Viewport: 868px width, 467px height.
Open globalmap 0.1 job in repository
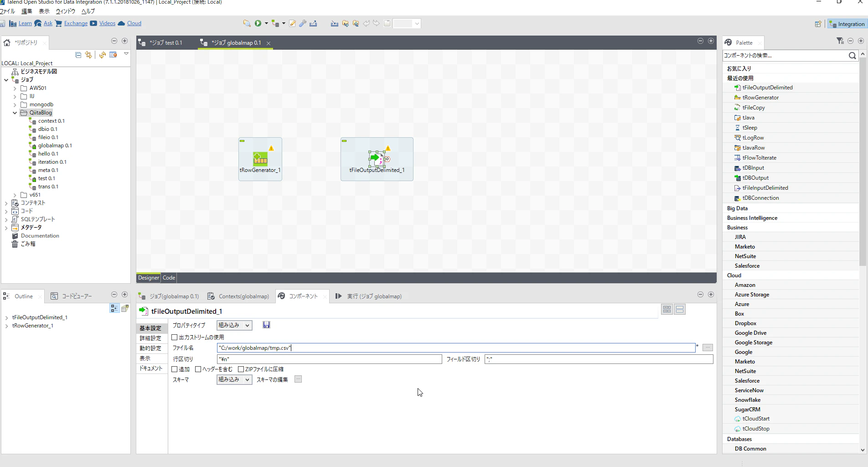(x=55, y=145)
